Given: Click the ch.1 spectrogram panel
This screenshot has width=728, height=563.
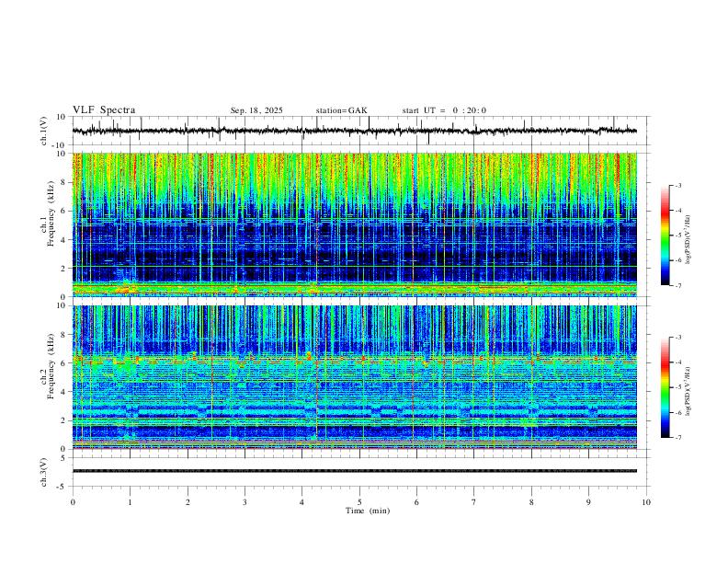Looking at the screenshot, I should point(355,224).
